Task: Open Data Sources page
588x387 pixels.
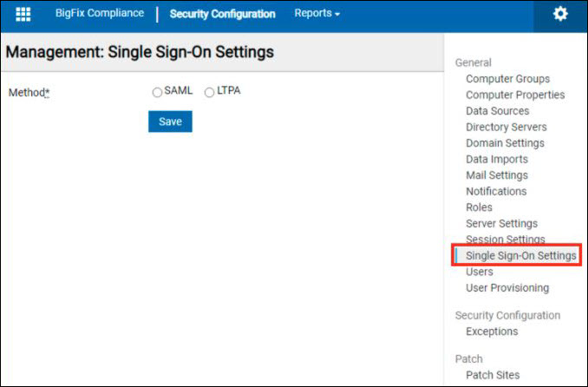Action: pyautogui.click(x=497, y=111)
